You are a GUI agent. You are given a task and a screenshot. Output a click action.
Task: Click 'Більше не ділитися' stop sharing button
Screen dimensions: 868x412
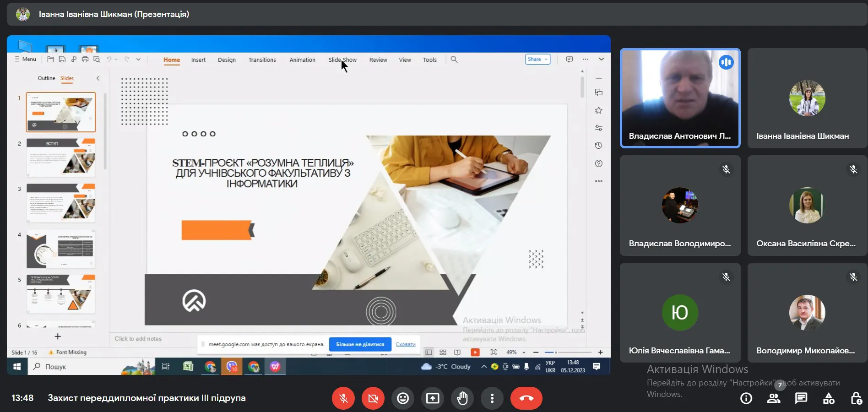coord(360,344)
